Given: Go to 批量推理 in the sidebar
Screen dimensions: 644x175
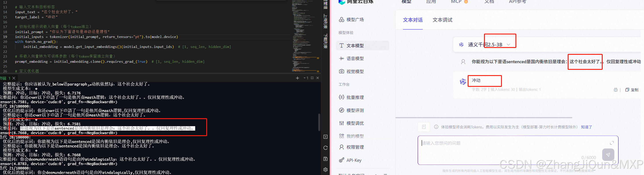Looking at the screenshot, I should (351, 97).
